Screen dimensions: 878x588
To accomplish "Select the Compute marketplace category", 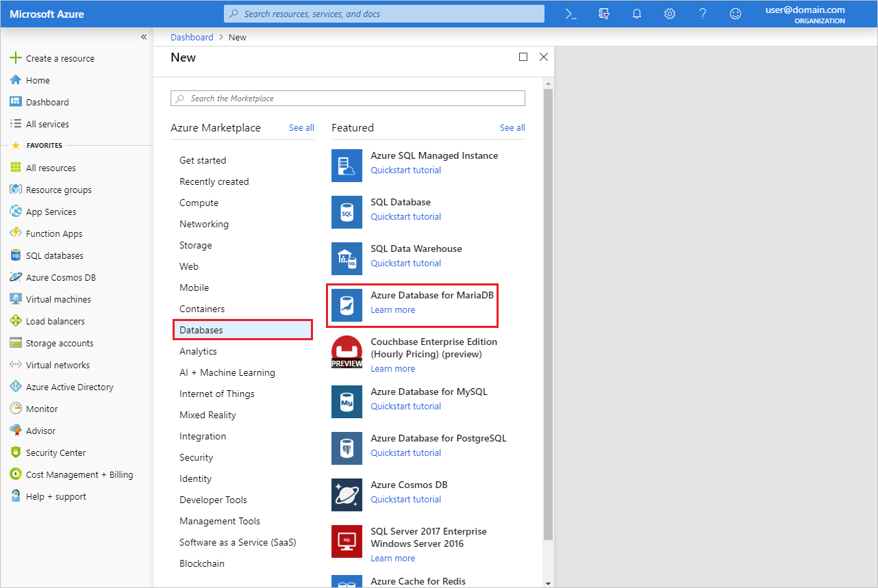I will coord(199,203).
